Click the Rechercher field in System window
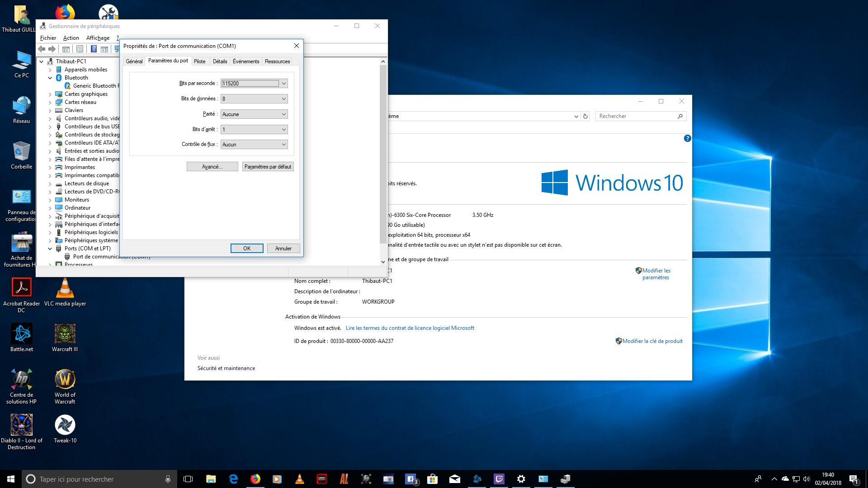The height and width of the screenshot is (488, 868). [x=641, y=116]
